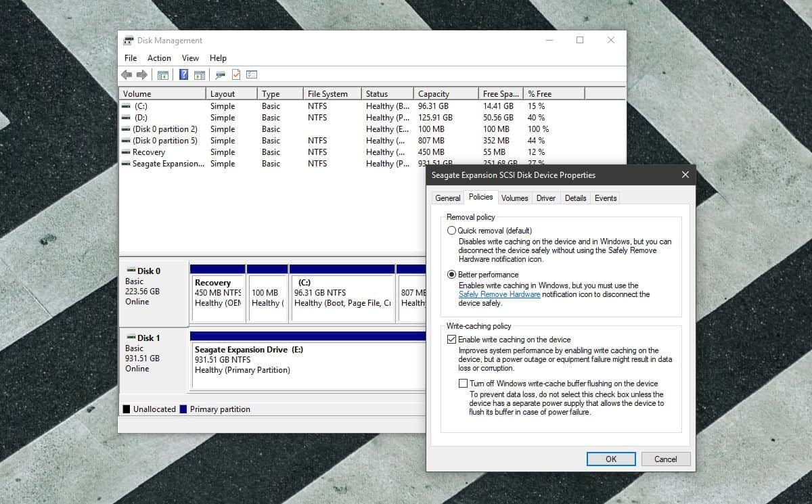Select the (Disk 0 partition 5) volume row
Image resolution: width=812 pixels, height=504 pixels.
click(x=372, y=141)
